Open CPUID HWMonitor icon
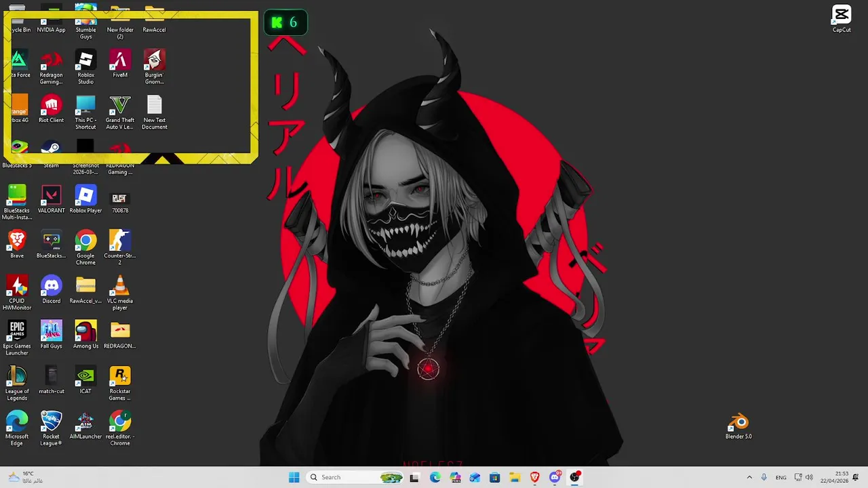 point(17,293)
